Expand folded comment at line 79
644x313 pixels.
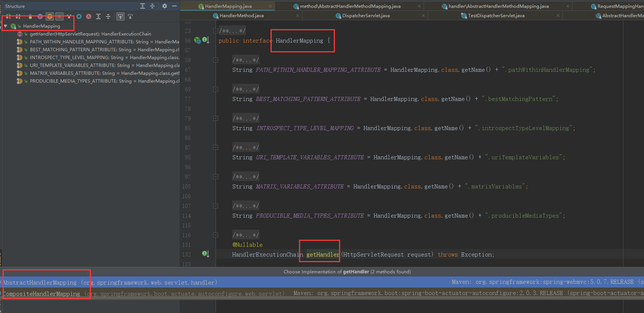(x=216, y=118)
